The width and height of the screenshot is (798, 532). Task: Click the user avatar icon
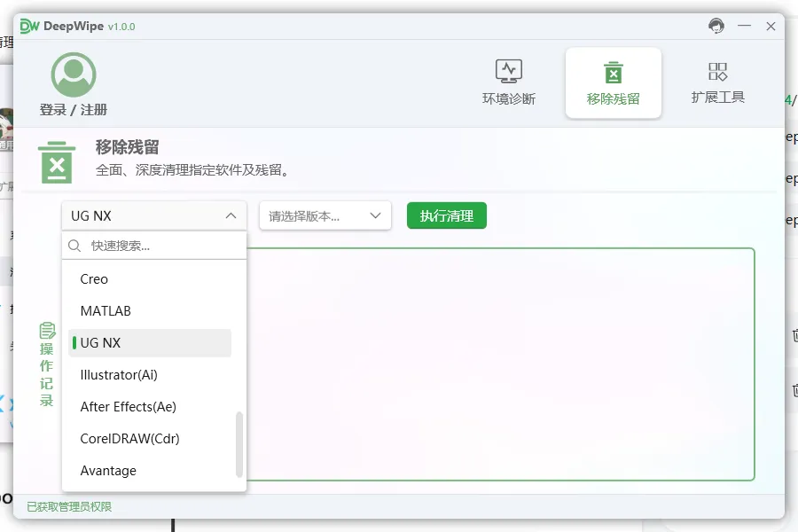(x=74, y=74)
